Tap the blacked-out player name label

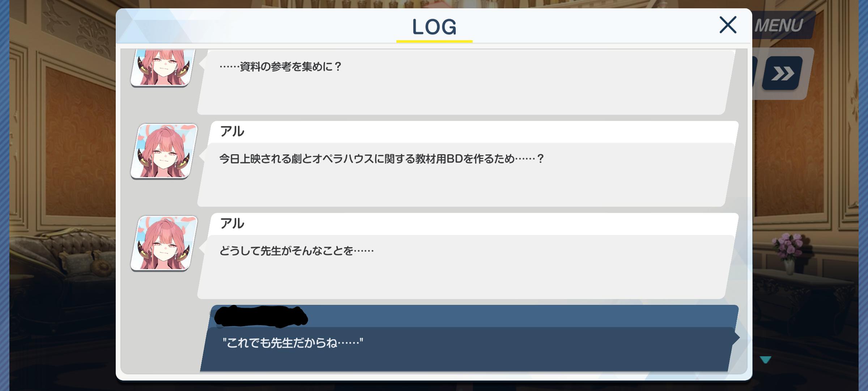click(260, 316)
